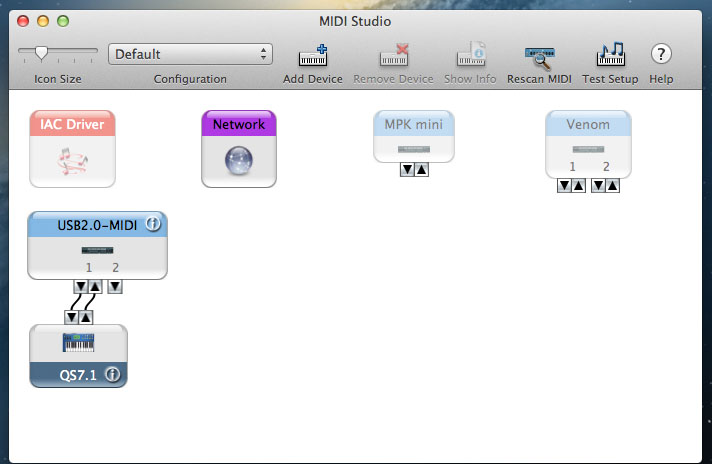Adjust the Icon Size slider knob
The image size is (712, 464).
coord(41,53)
